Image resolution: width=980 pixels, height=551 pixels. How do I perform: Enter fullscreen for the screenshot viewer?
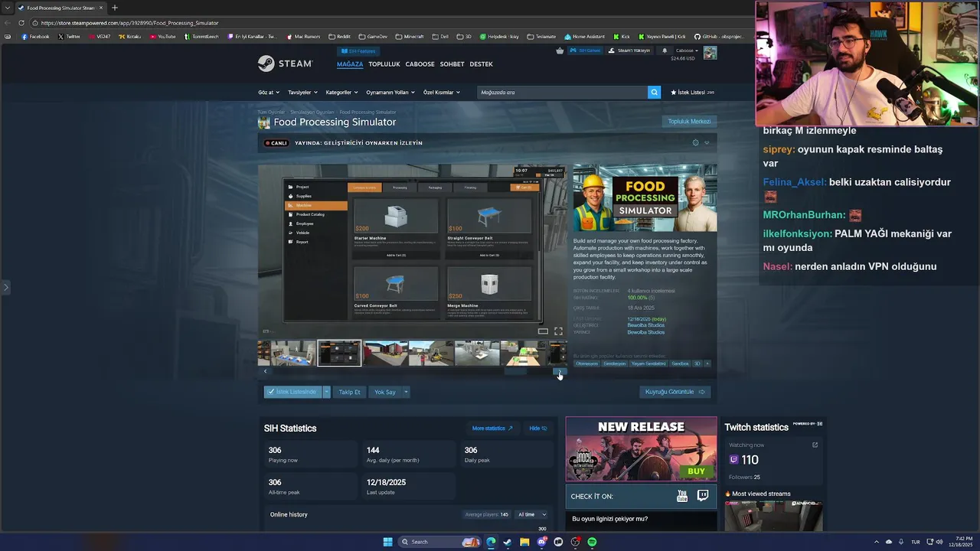tap(558, 331)
